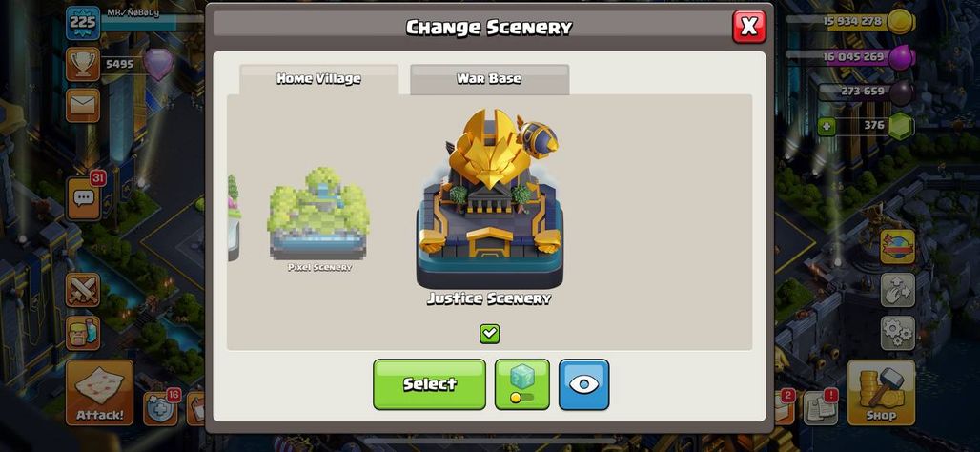Tap the level 225 experience badge
This screenshot has width=980, height=452.
coord(83,23)
